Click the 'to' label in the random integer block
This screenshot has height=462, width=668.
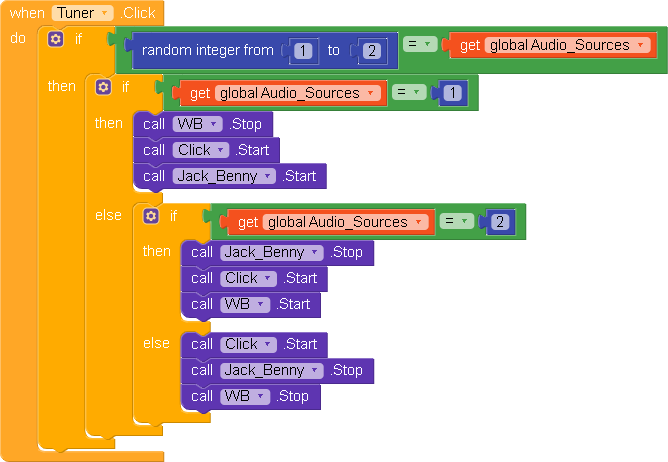tap(334, 50)
